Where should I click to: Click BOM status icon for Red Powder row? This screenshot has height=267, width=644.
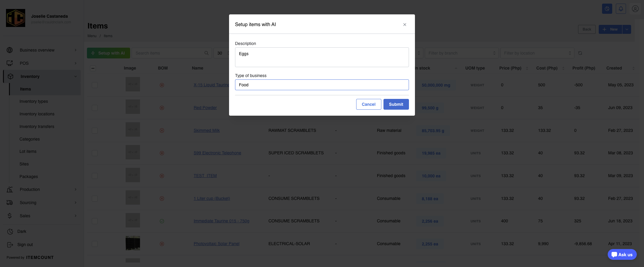162,108
